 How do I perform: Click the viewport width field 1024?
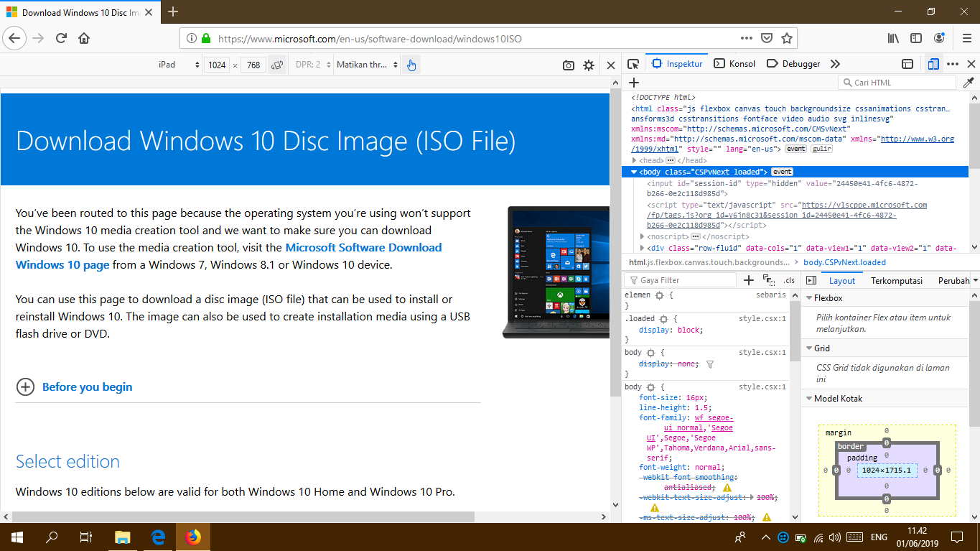click(x=217, y=65)
